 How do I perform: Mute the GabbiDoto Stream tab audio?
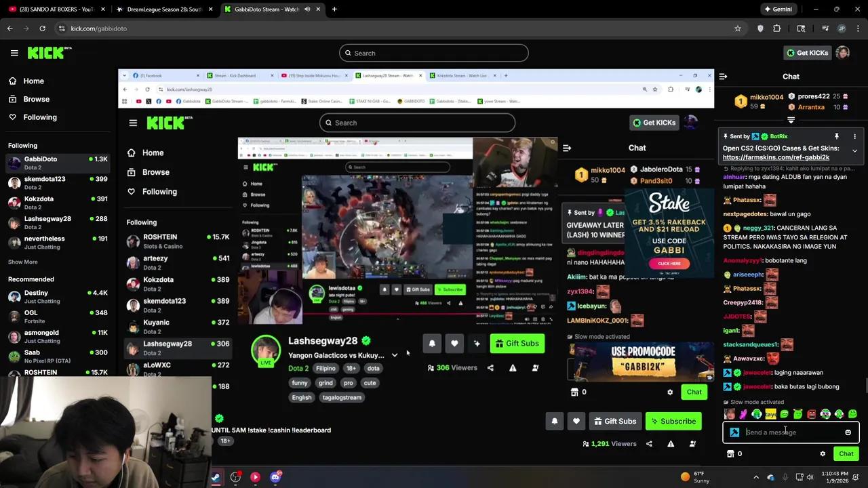(x=307, y=9)
